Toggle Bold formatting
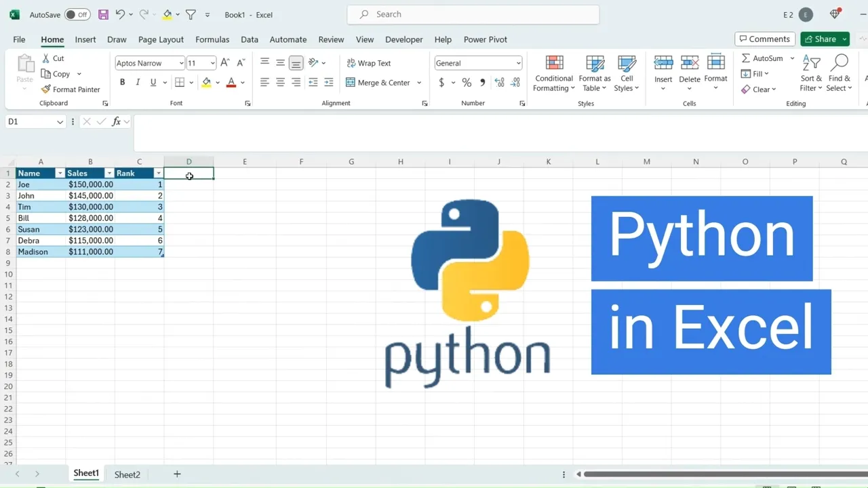The height and width of the screenshot is (488, 868). pyautogui.click(x=122, y=83)
